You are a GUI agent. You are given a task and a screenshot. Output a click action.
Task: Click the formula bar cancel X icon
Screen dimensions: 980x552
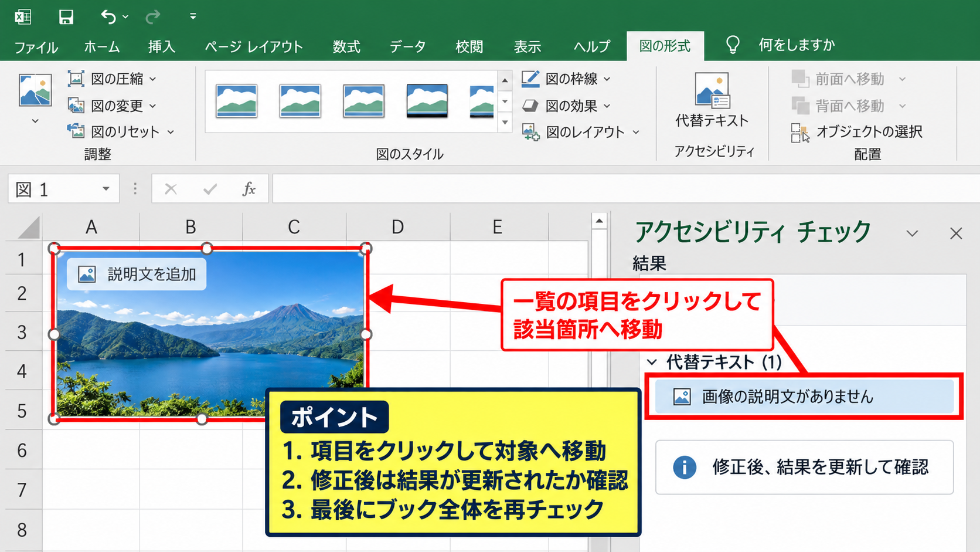(x=171, y=189)
